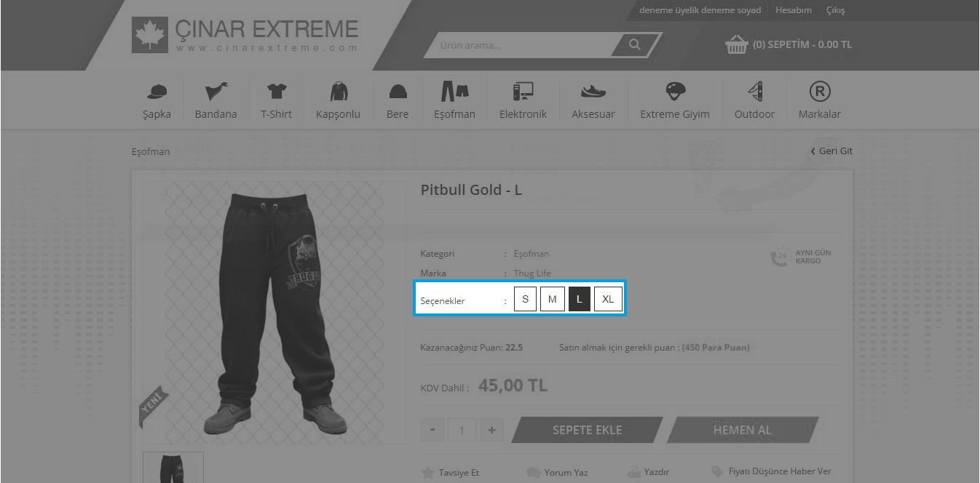980x483 pixels.
Task: Select the Bandana category icon
Action: point(216,91)
